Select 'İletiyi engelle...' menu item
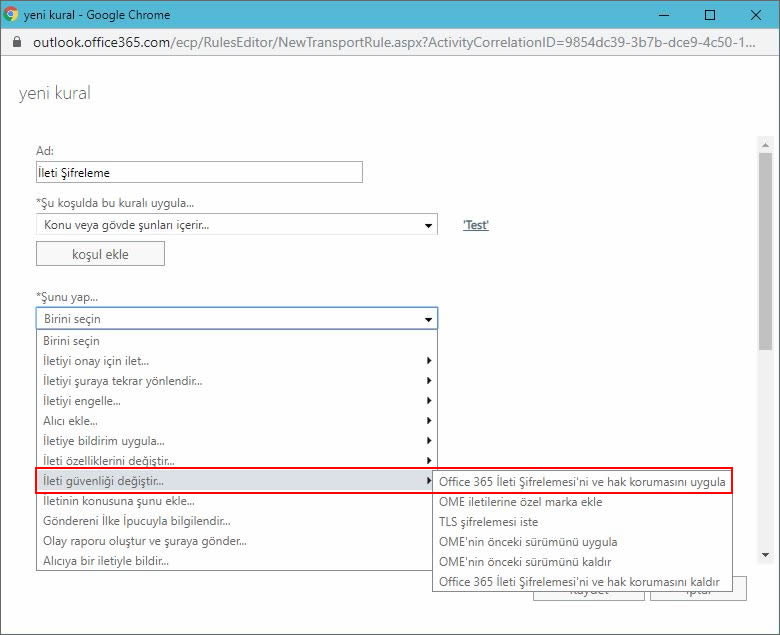The height and width of the screenshot is (635, 780). point(236,400)
